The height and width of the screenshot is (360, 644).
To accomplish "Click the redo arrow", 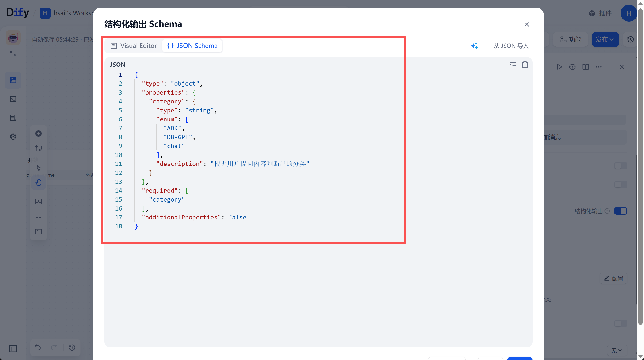I will [x=54, y=348].
